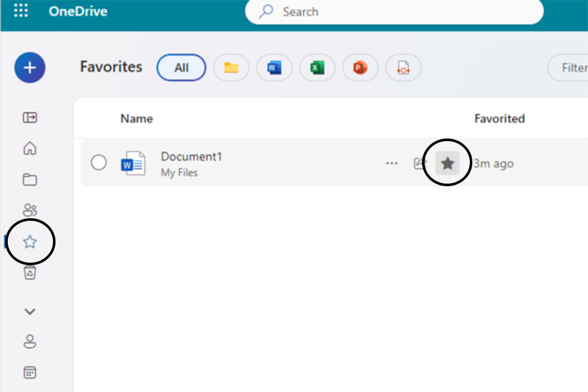Click the Favorites page heading

[x=111, y=67]
